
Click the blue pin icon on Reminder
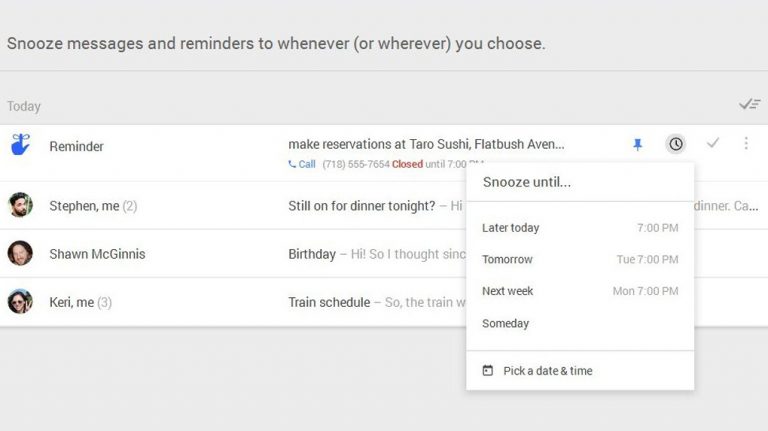click(638, 144)
